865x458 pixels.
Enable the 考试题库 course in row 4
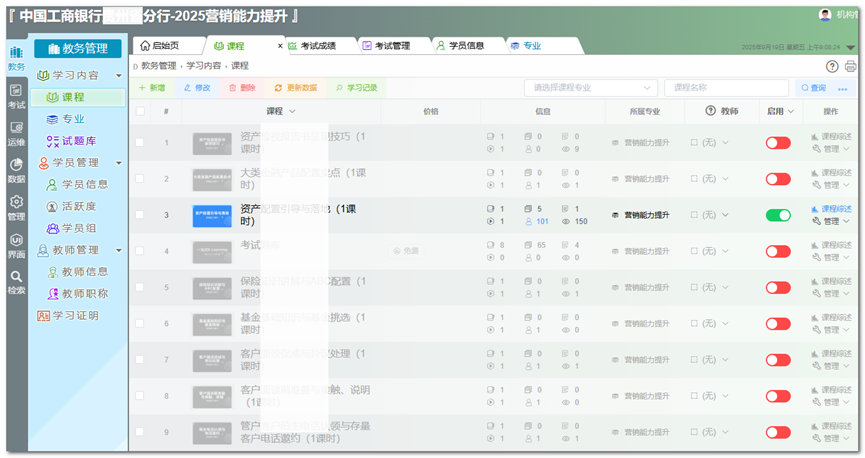pyautogui.click(x=778, y=252)
